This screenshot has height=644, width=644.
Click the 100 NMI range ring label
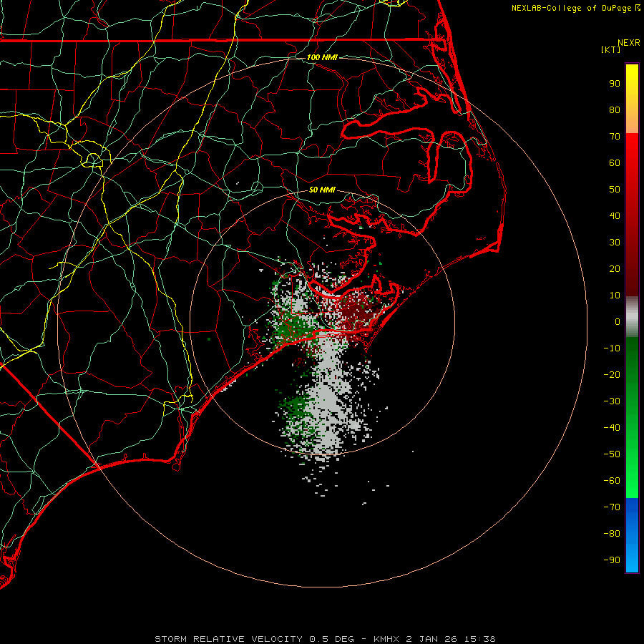coord(322,57)
